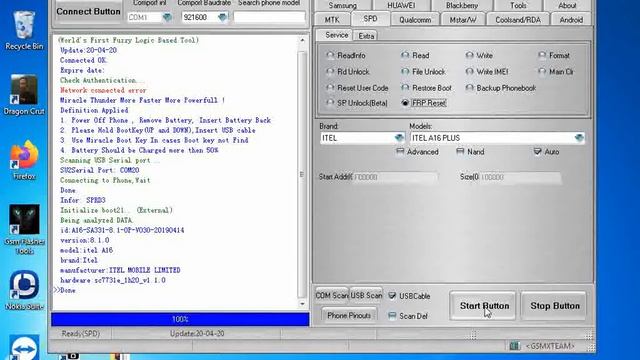Focus the Start Addr input field
640x360 pixels.
coord(396,177)
